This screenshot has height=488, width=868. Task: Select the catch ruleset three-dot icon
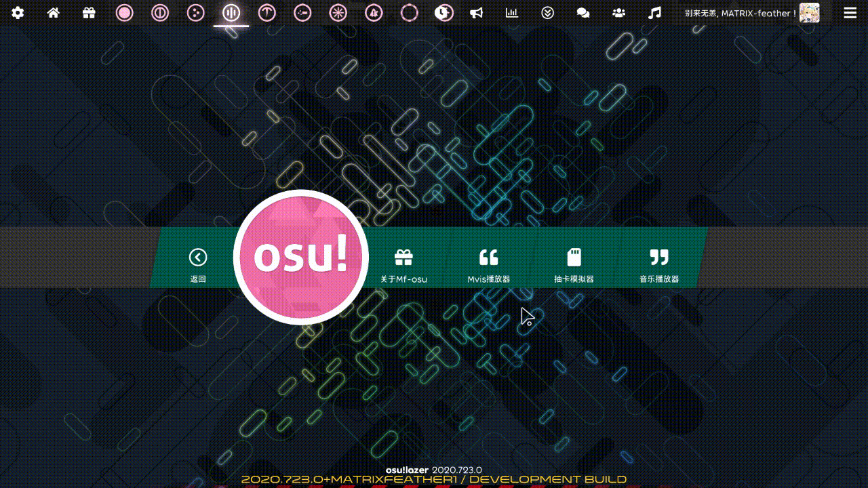[195, 13]
